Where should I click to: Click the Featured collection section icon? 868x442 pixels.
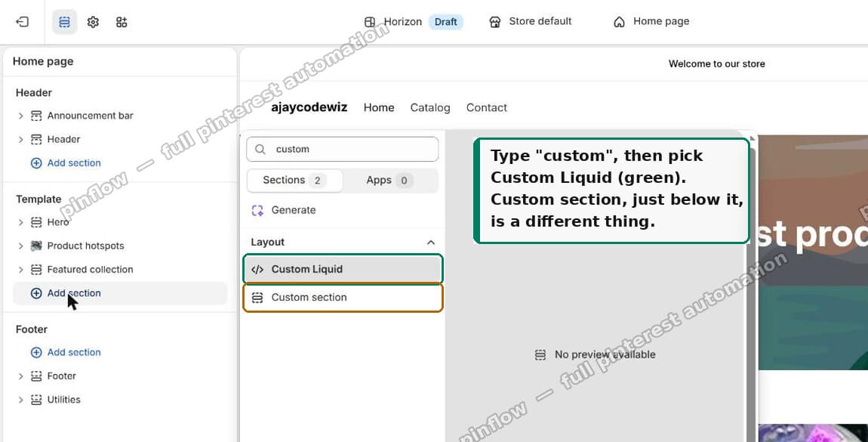pos(36,270)
